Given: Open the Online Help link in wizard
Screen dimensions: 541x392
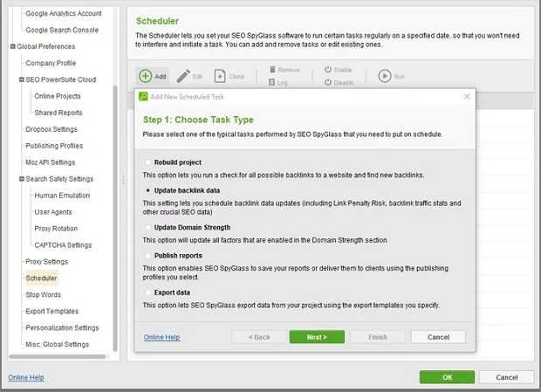Looking at the screenshot, I should tap(161, 337).
